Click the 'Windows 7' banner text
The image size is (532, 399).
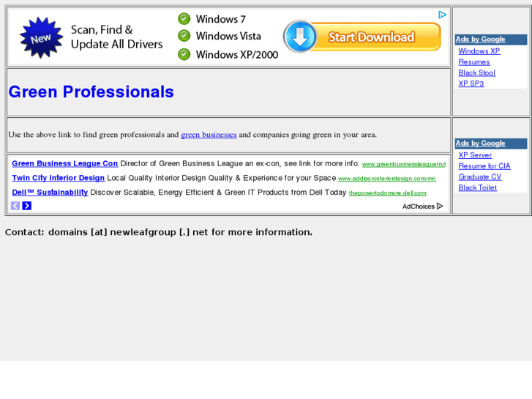click(220, 19)
